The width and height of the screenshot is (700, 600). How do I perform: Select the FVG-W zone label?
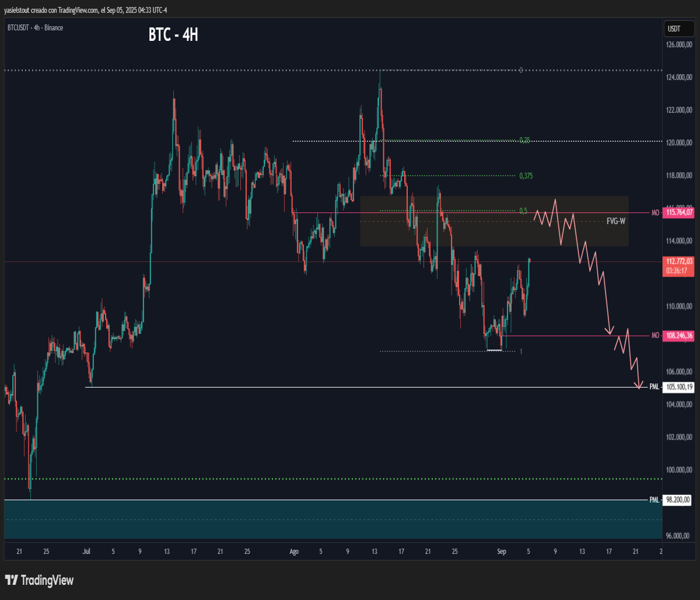(x=615, y=222)
